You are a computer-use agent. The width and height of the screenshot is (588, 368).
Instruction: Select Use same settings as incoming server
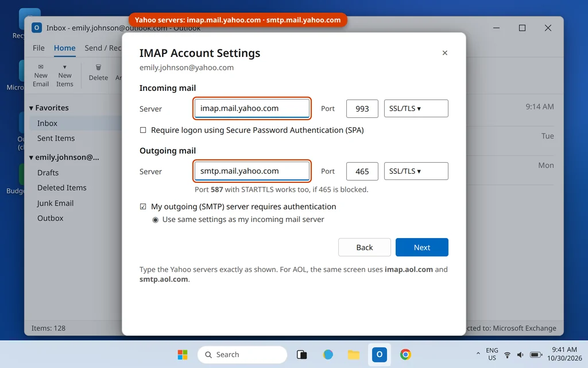pyautogui.click(x=155, y=220)
